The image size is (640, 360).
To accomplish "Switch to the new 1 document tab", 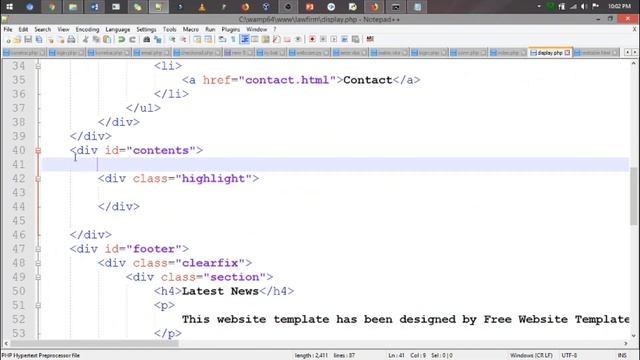I will coord(238,53).
